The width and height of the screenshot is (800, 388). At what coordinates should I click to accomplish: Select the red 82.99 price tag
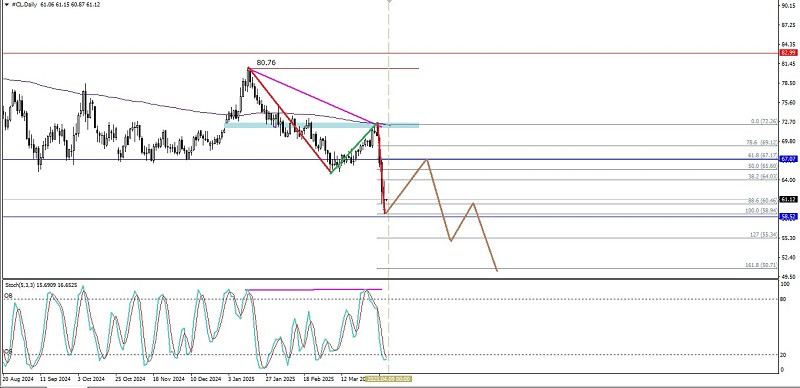pyautogui.click(x=789, y=53)
